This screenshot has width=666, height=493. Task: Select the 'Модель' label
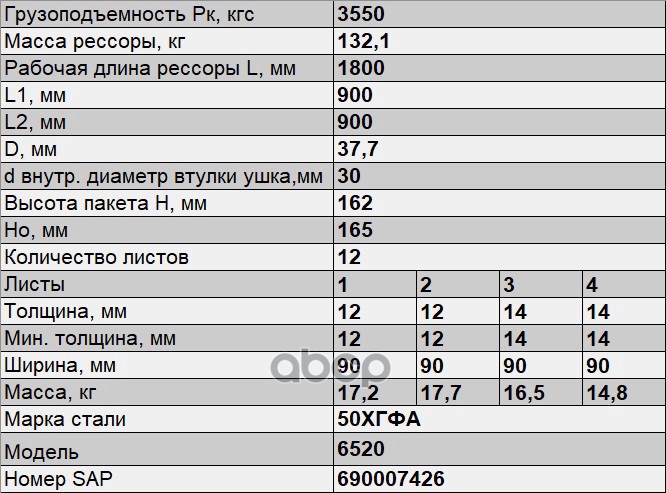41,452
